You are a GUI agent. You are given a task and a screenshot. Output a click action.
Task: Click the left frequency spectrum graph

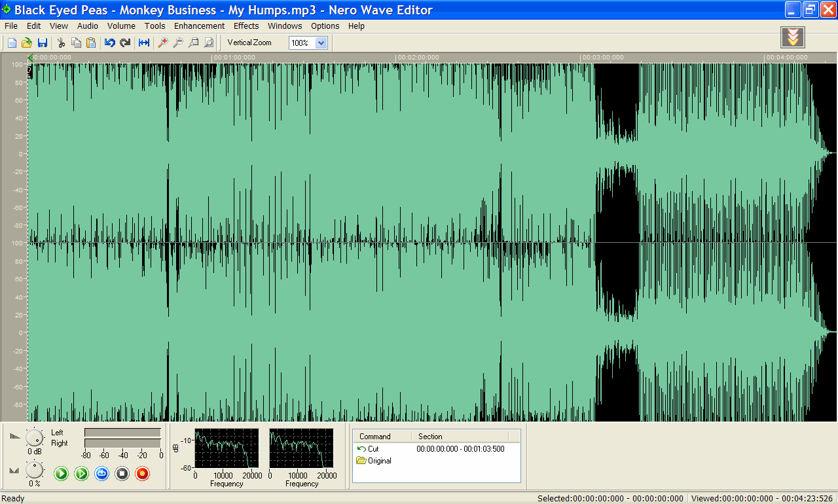(227, 448)
